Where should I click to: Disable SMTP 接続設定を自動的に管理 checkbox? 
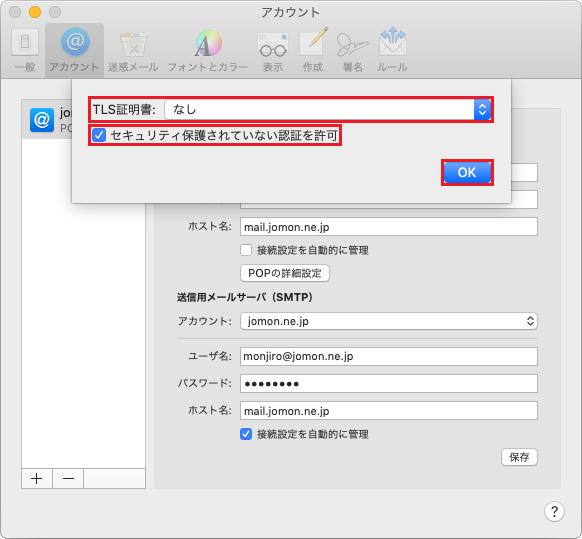246,434
